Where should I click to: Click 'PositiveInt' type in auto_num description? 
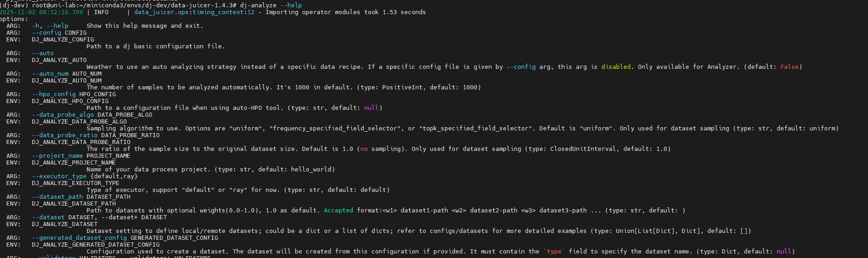click(x=403, y=87)
